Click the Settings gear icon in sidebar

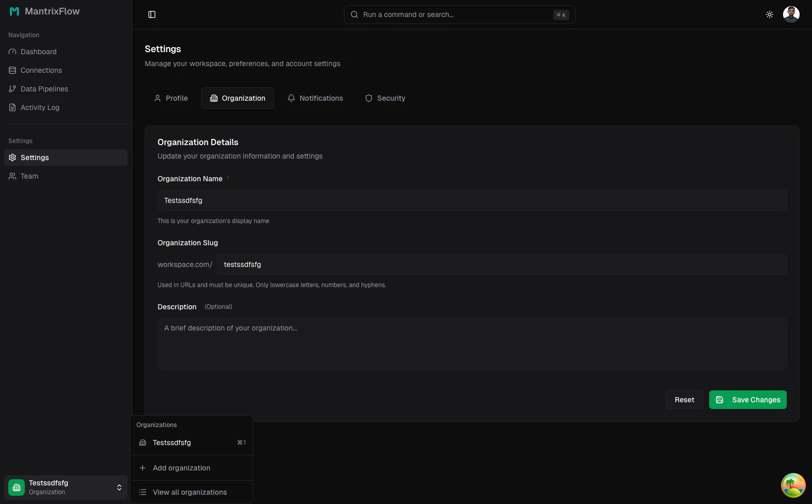(12, 157)
